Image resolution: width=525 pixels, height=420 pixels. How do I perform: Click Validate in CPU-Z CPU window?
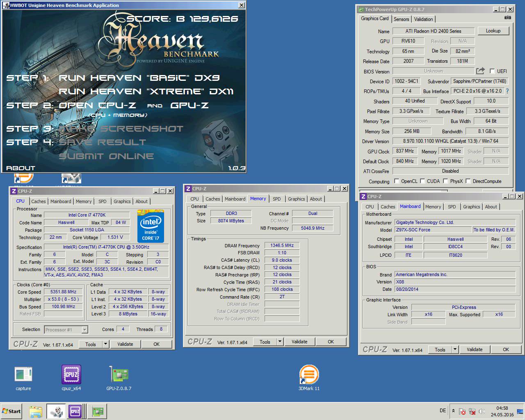tap(125, 344)
